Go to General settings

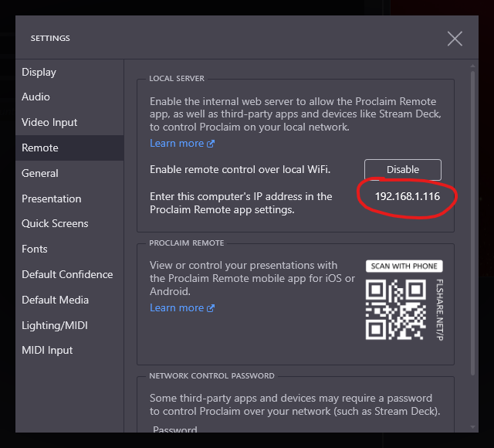[x=69, y=173]
